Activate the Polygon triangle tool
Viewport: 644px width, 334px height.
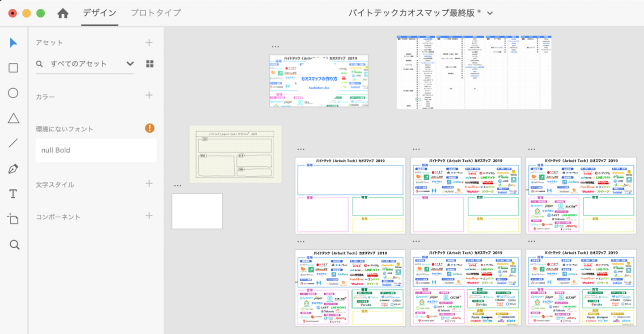(13, 118)
